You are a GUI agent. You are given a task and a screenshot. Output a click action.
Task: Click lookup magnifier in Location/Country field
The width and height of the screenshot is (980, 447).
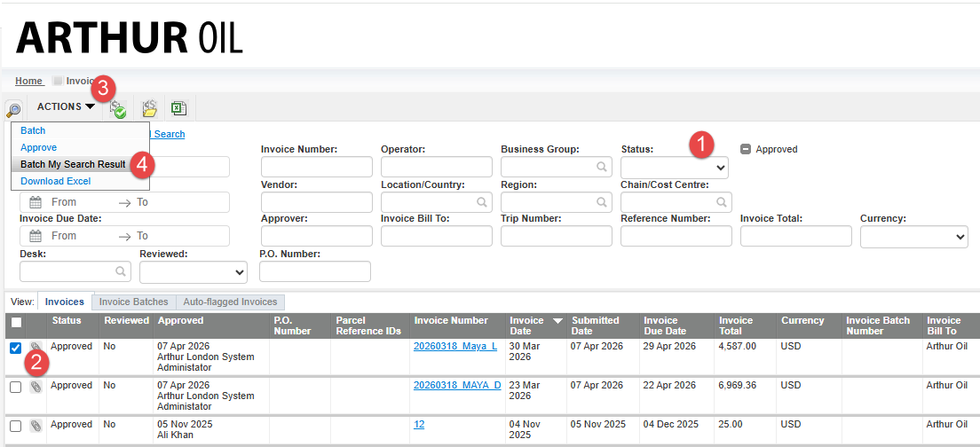click(481, 202)
